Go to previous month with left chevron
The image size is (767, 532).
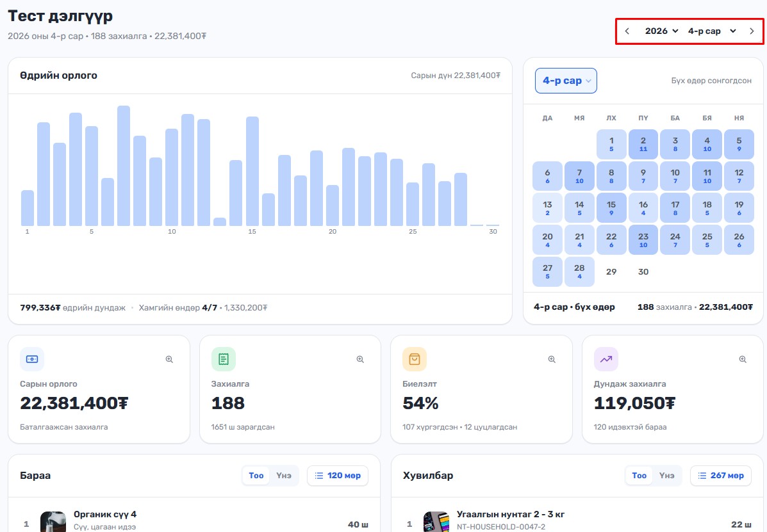627,31
